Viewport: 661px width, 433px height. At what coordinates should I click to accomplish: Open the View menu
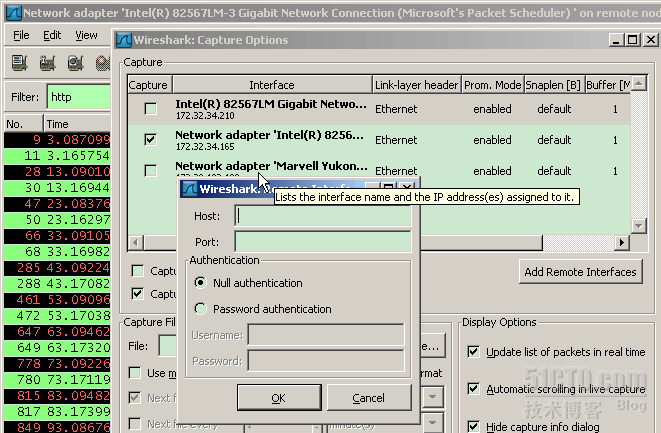(x=86, y=35)
